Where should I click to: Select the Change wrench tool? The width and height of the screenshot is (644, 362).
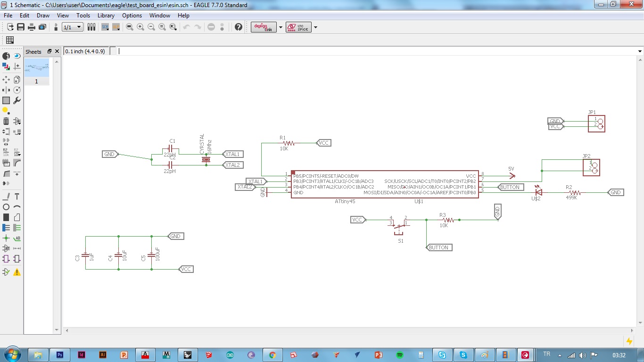(17, 100)
